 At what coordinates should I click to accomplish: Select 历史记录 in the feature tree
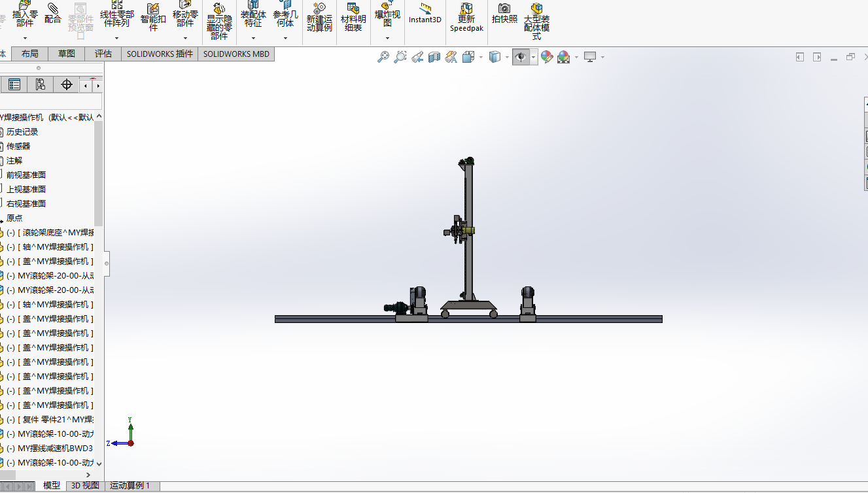coord(22,132)
